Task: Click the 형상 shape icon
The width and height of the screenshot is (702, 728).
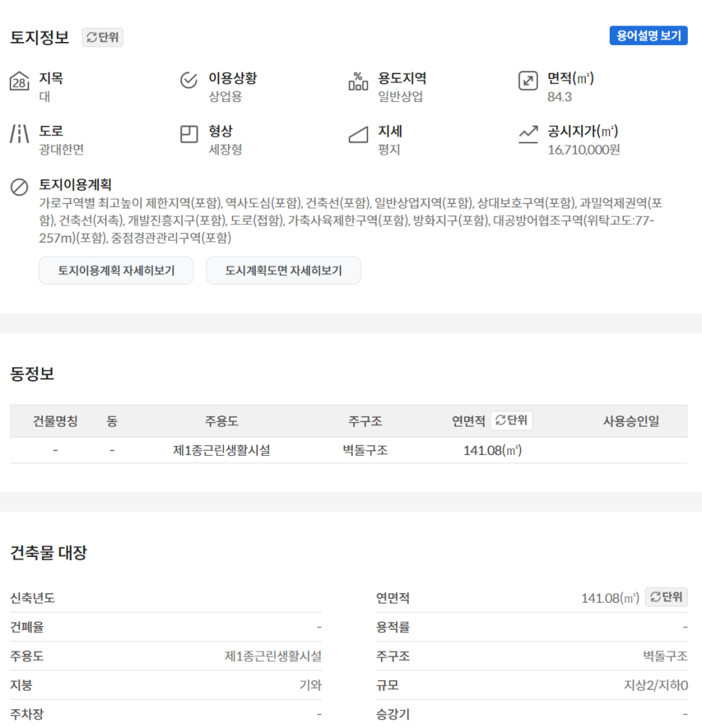Action: 188,134
